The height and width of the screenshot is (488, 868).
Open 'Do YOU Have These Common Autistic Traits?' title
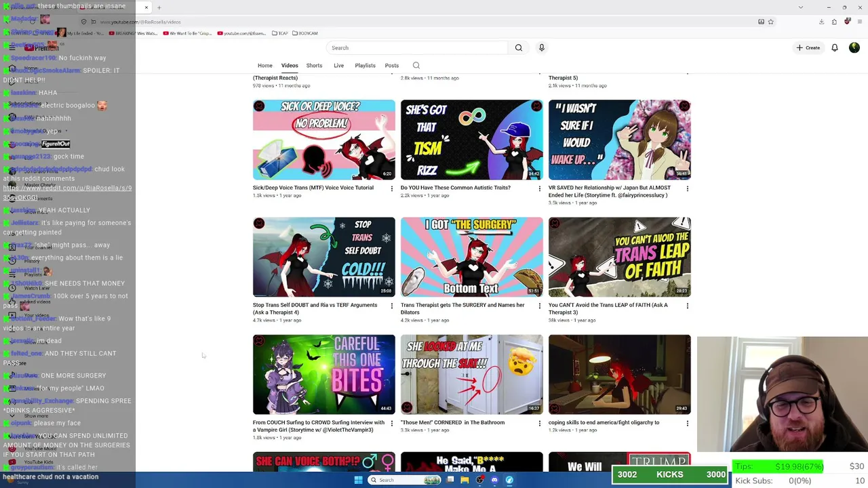[x=456, y=188]
